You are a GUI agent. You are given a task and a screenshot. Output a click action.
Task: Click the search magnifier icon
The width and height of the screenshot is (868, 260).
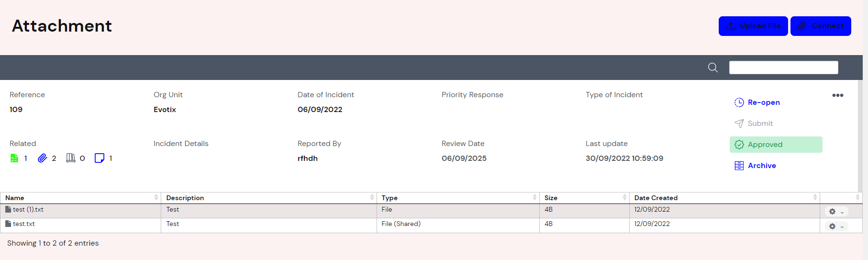(x=712, y=68)
